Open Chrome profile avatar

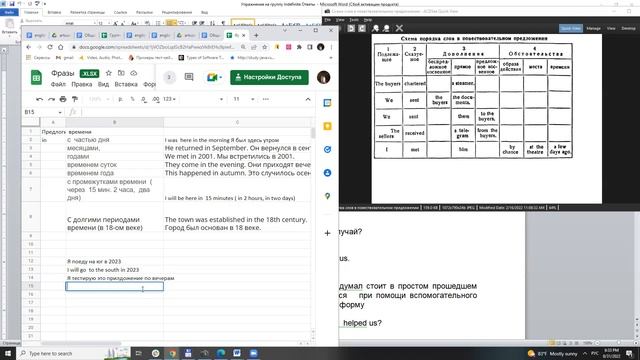pyautogui.click(x=321, y=47)
